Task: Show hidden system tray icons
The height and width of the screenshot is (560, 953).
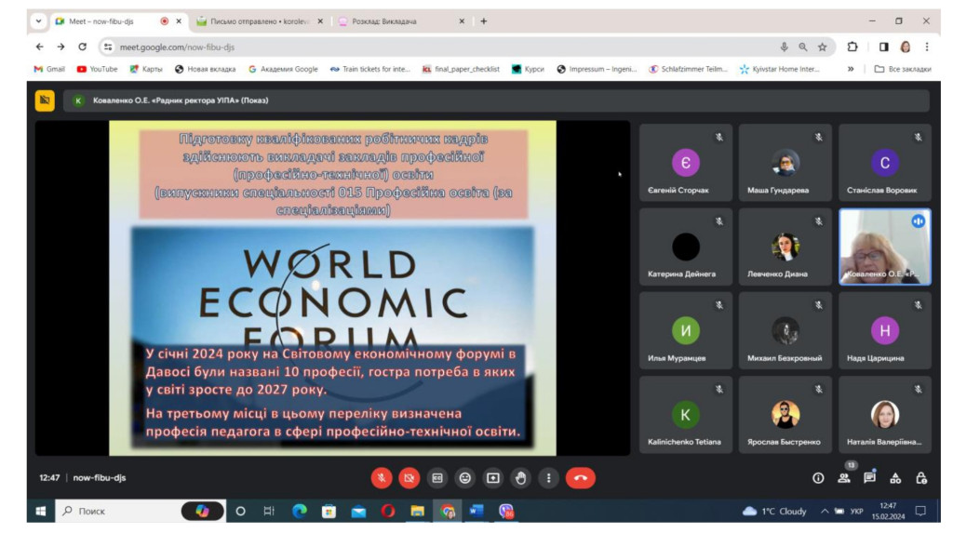Action: pos(825,512)
